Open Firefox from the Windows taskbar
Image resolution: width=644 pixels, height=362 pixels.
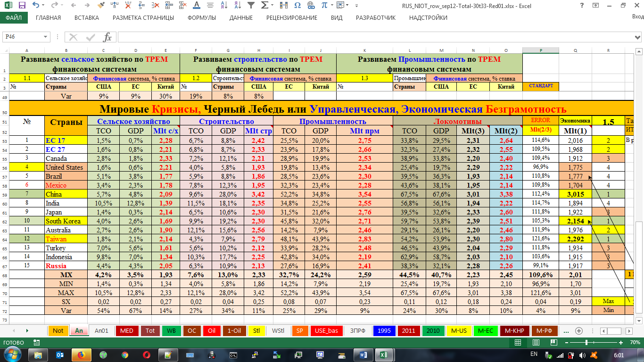(x=80, y=354)
